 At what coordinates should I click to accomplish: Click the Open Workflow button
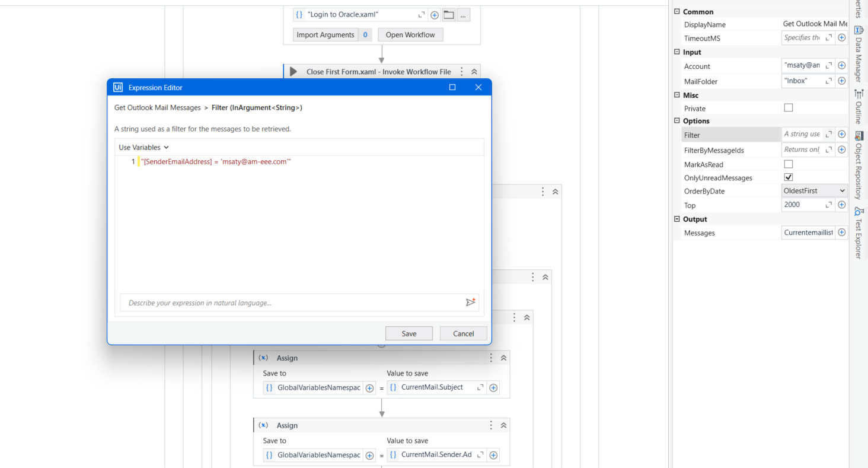click(x=410, y=35)
